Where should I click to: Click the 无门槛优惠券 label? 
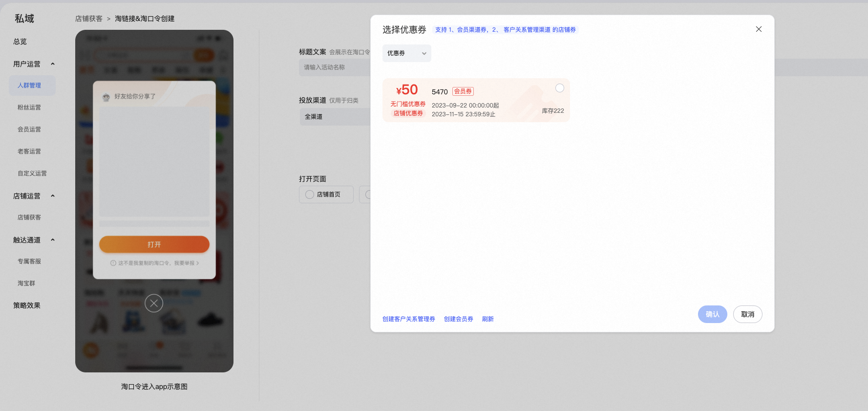coord(408,104)
